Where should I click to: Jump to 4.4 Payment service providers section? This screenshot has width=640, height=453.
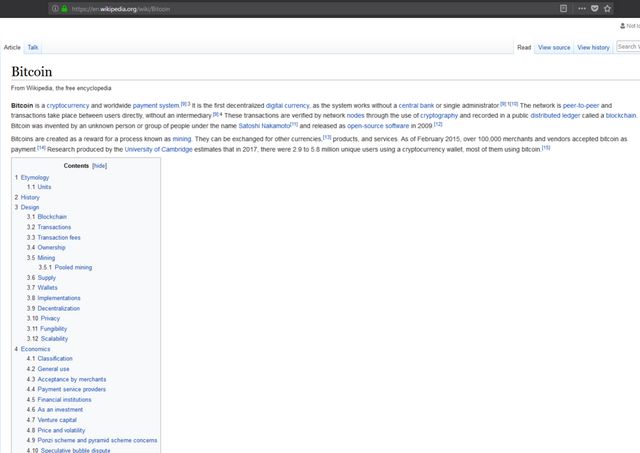coord(66,389)
